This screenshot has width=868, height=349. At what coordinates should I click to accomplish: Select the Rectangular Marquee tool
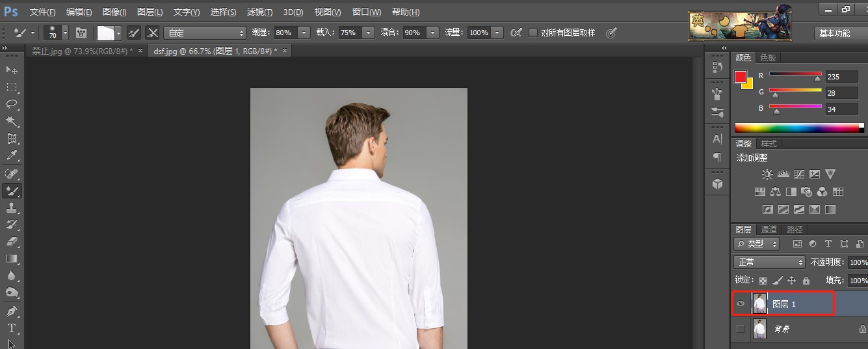pyautogui.click(x=12, y=87)
